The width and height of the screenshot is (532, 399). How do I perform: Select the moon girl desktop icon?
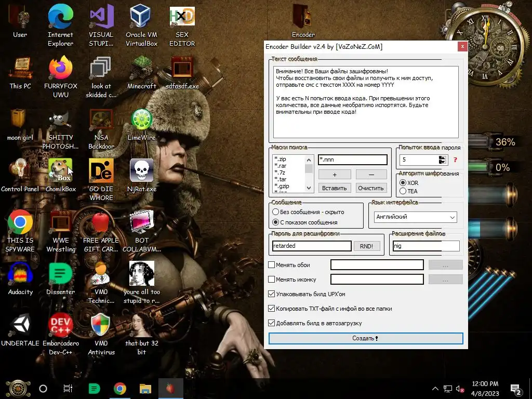[20, 124]
